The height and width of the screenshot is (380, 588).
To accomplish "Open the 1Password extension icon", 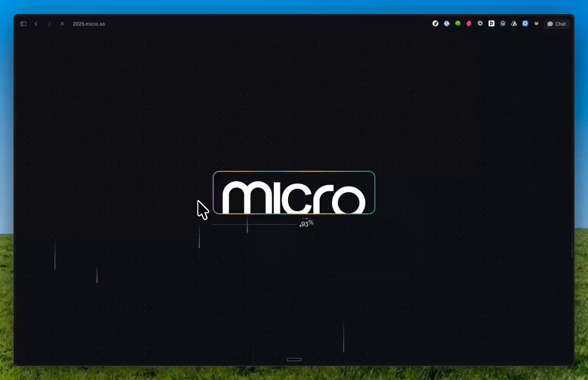I will (x=446, y=24).
